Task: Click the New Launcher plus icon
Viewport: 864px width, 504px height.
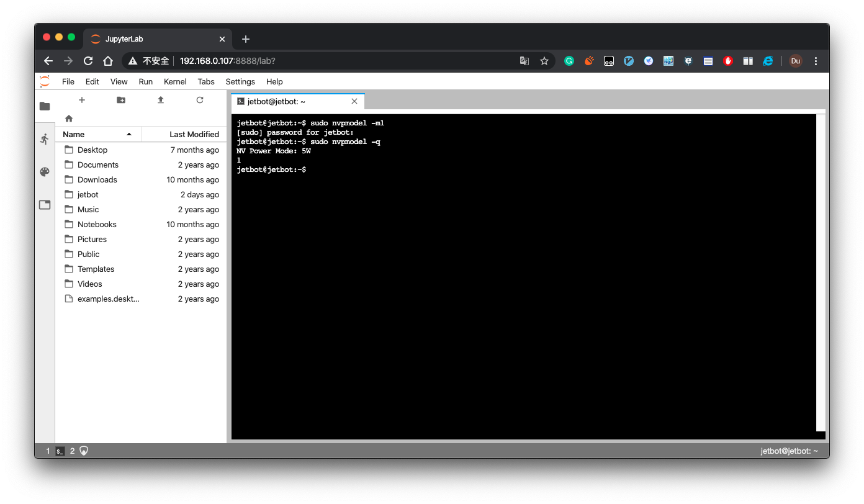Action: (82, 100)
